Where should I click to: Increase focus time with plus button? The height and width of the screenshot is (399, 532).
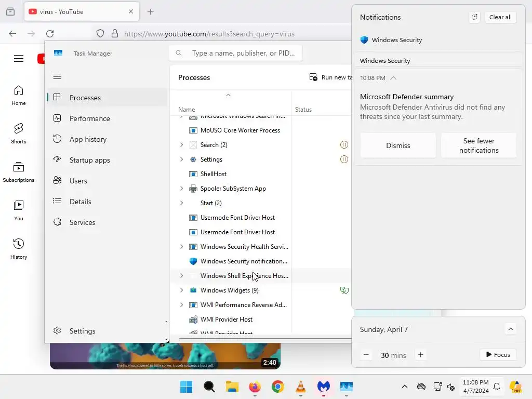click(x=420, y=355)
